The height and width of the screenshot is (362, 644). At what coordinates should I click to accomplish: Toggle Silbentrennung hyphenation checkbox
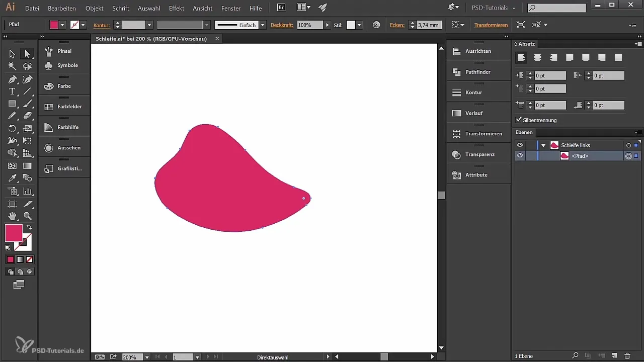coord(519,120)
